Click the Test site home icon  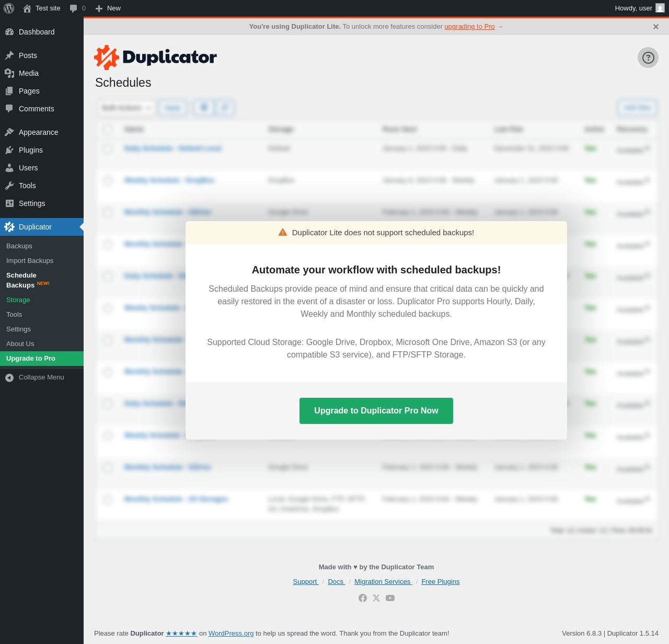[27, 8]
